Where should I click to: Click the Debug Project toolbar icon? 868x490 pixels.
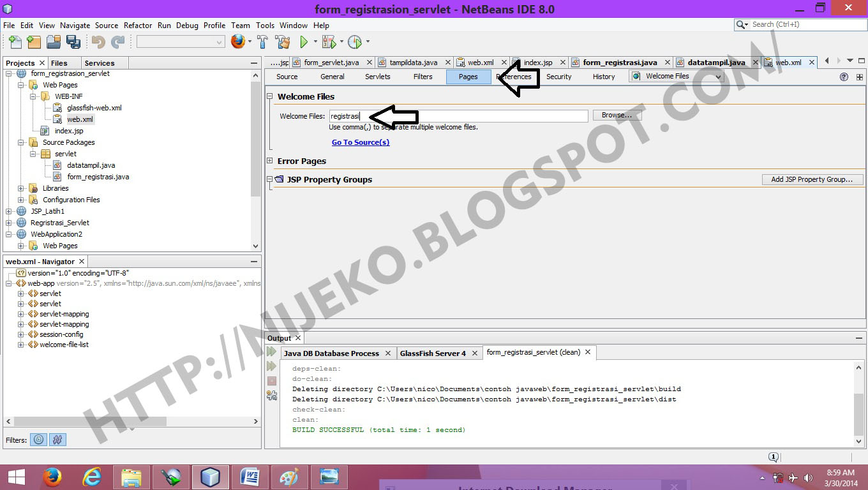click(329, 42)
